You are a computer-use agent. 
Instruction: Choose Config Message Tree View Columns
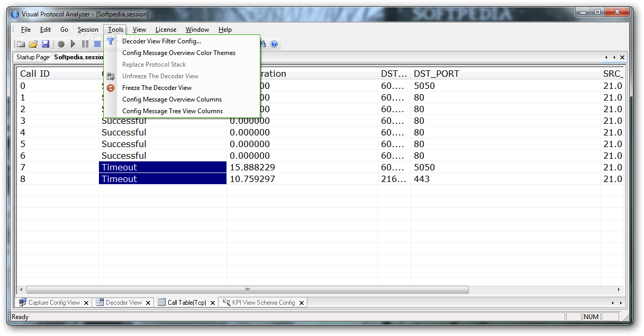(x=181, y=111)
